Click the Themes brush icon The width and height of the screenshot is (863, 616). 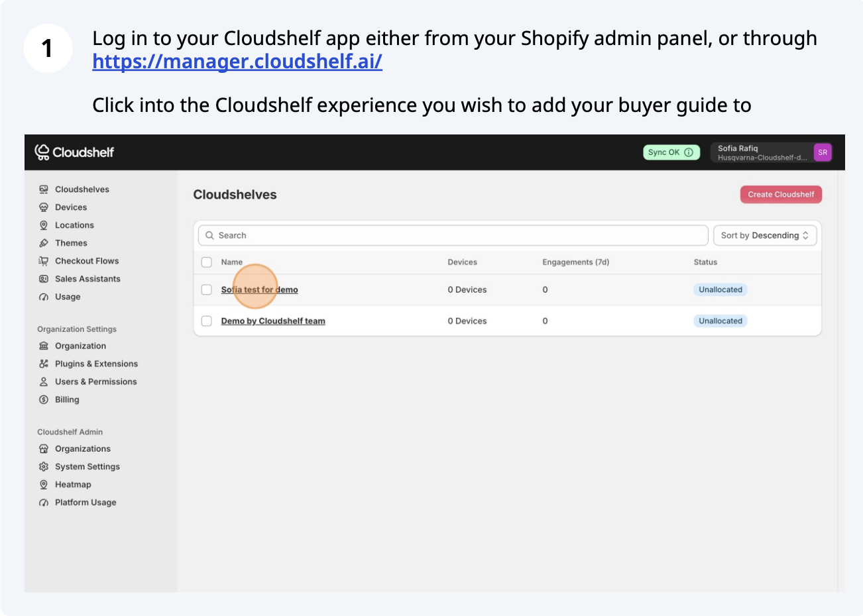pyautogui.click(x=44, y=243)
